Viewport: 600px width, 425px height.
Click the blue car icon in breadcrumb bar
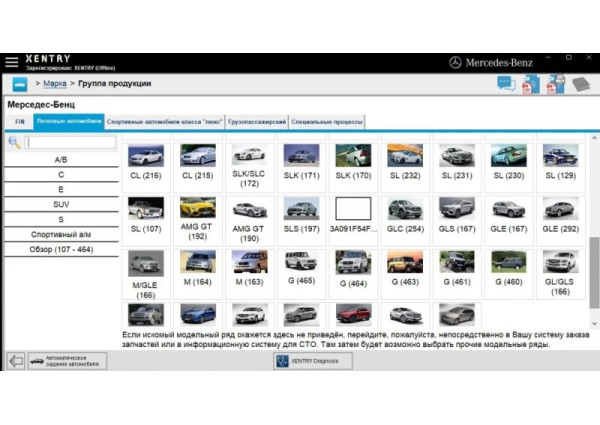[19, 84]
